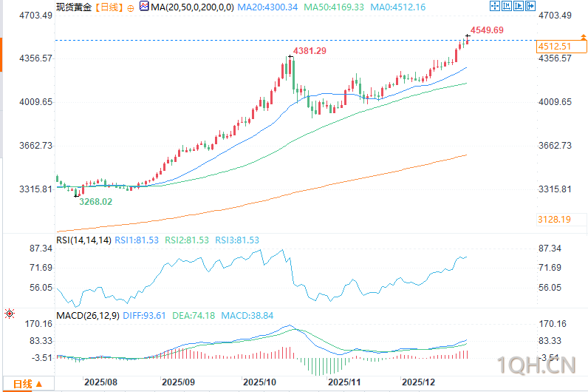Click the orange 3128.19 price box
Screen dimensions: 588x392
point(561,220)
